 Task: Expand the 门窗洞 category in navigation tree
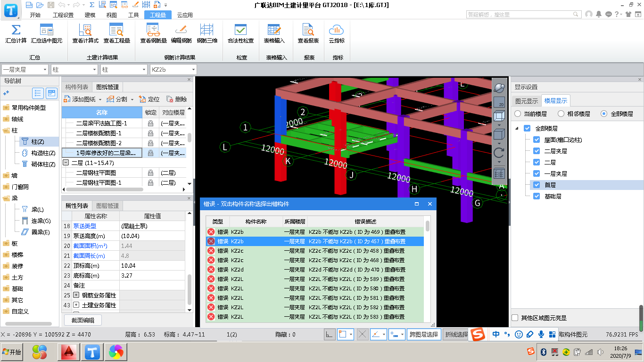(x=6, y=187)
